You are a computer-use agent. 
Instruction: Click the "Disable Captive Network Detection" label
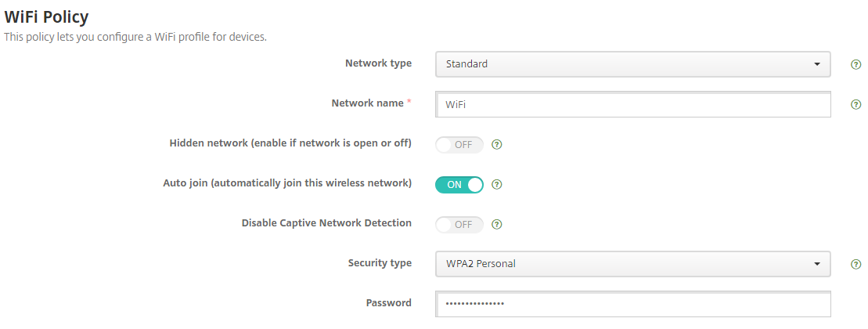(x=326, y=223)
